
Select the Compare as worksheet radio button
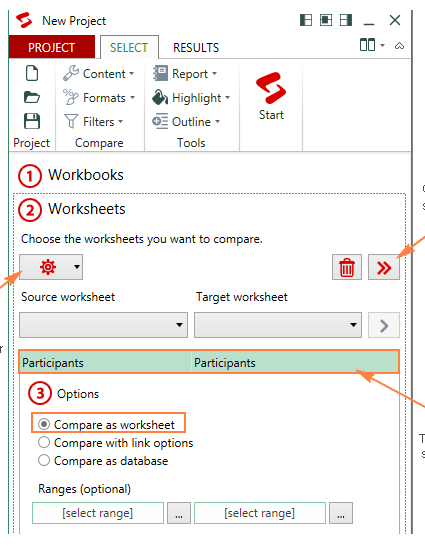[44, 424]
